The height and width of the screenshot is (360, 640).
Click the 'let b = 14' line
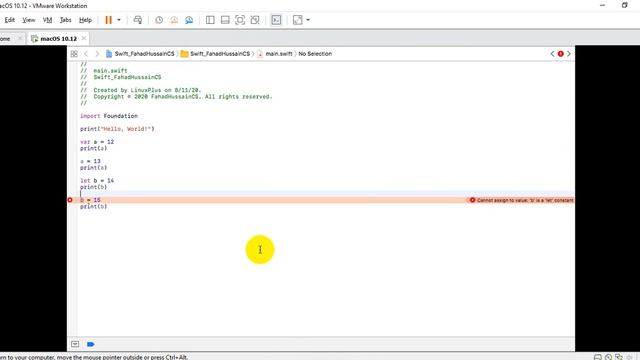click(97, 180)
